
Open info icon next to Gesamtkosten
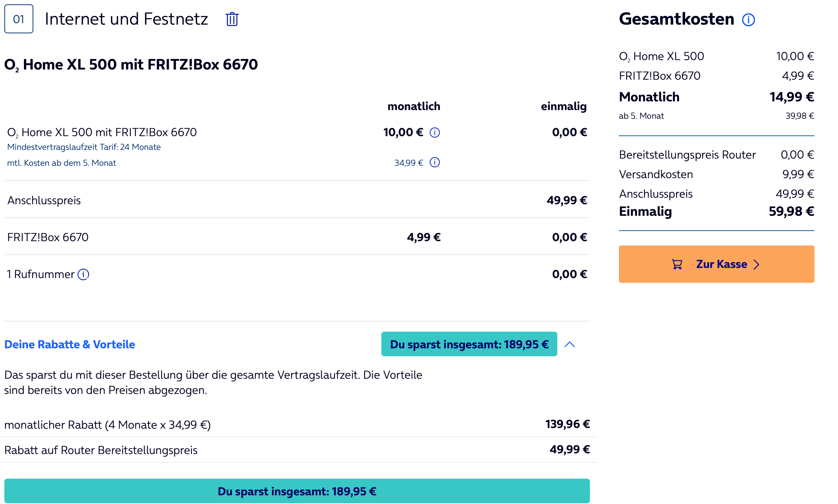(x=749, y=20)
